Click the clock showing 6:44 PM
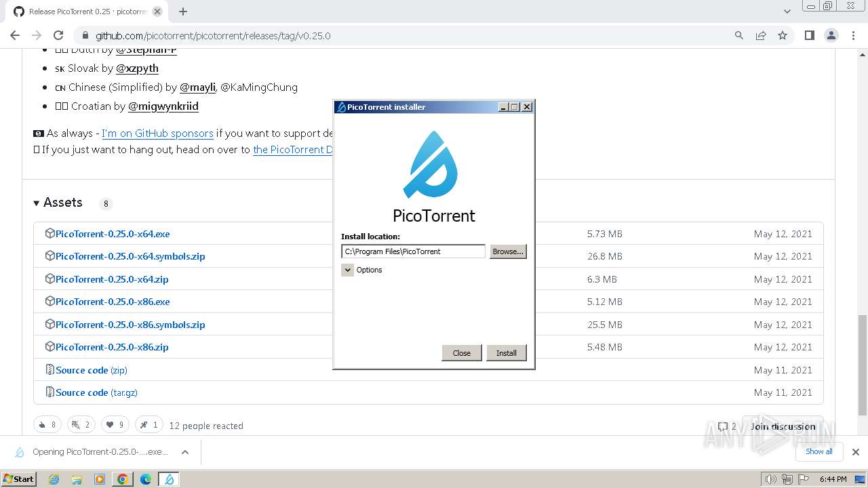Viewport: 868px width, 488px height. click(x=833, y=479)
